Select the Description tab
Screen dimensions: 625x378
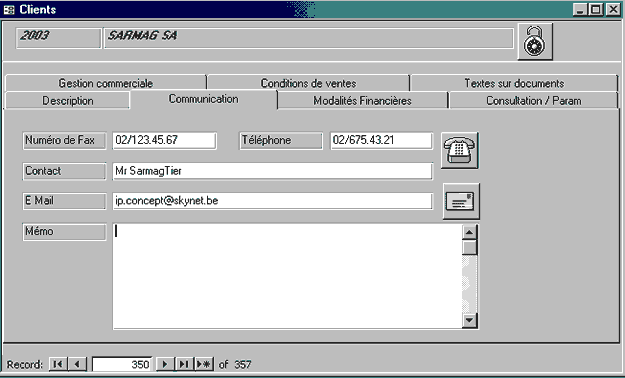pyautogui.click(x=68, y=100)
